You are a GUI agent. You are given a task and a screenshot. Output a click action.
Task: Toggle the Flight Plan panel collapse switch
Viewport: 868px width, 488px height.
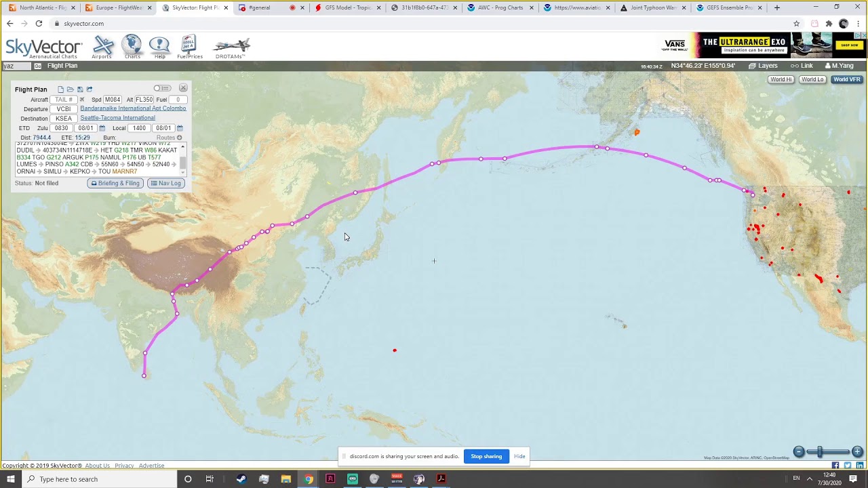point(161,88)
